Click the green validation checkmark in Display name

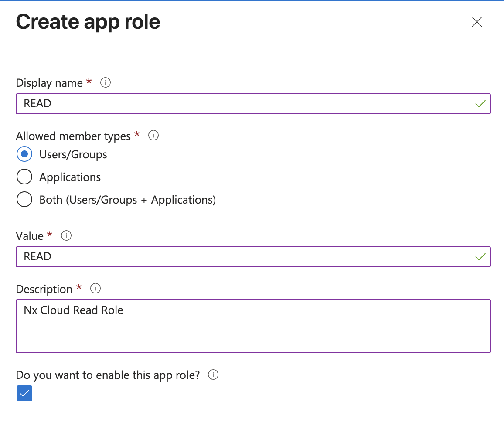[x=480, y=104]
